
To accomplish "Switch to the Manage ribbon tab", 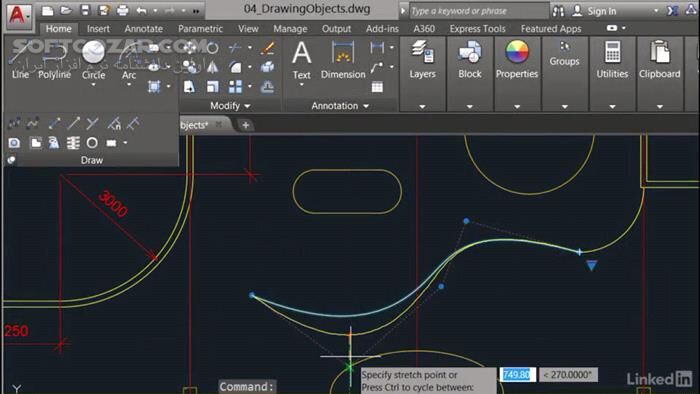I will (290, 29).
